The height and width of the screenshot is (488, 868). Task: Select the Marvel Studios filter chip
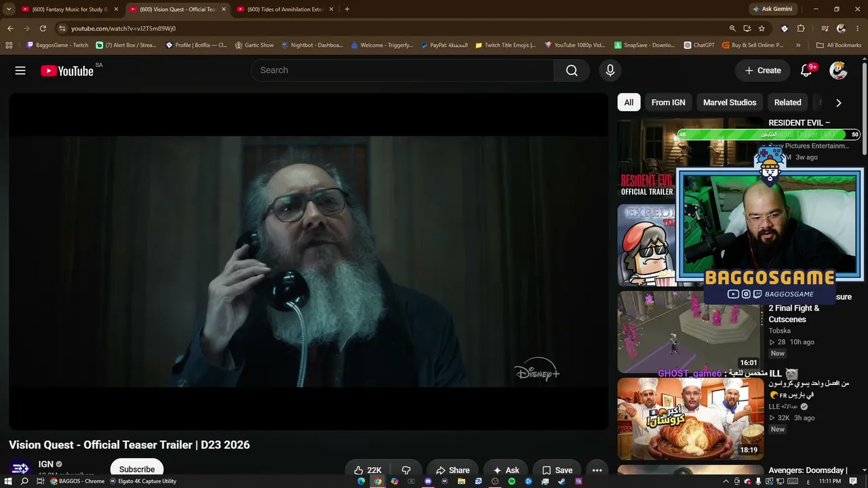point(730,102)
